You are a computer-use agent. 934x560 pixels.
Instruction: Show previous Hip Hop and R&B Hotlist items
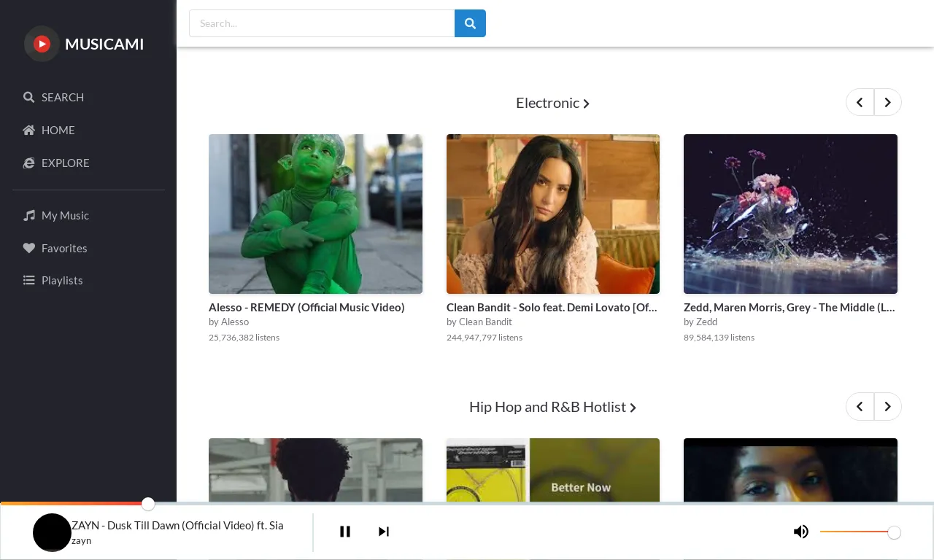860,406
